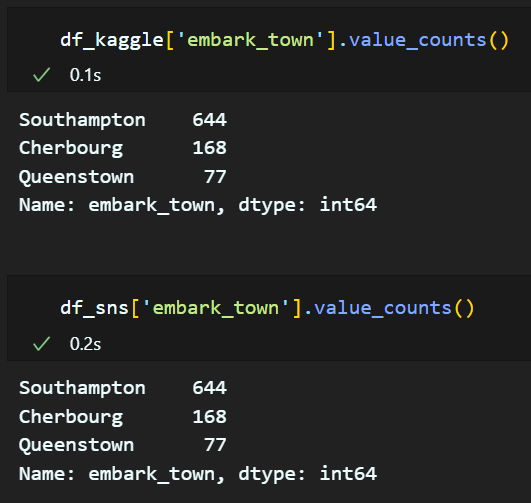
Task: Select the 77 count in df_sns output
Action: (215, 445)
